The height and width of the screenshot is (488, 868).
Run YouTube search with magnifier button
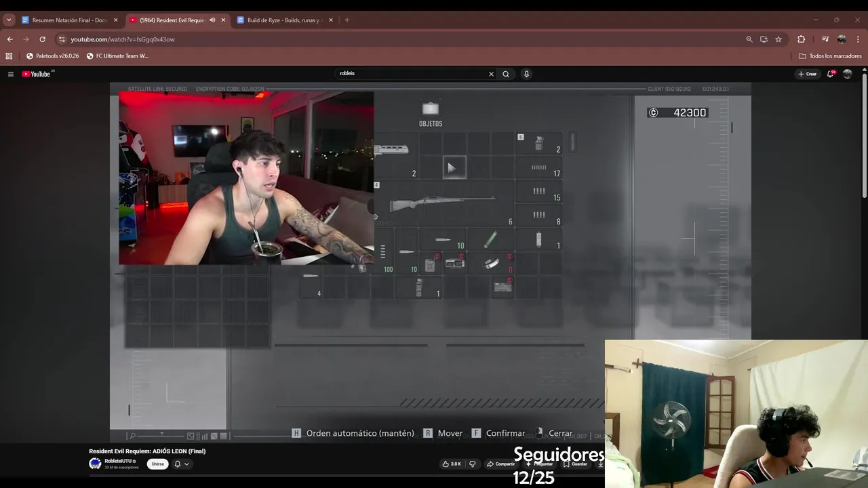(506, 74)
